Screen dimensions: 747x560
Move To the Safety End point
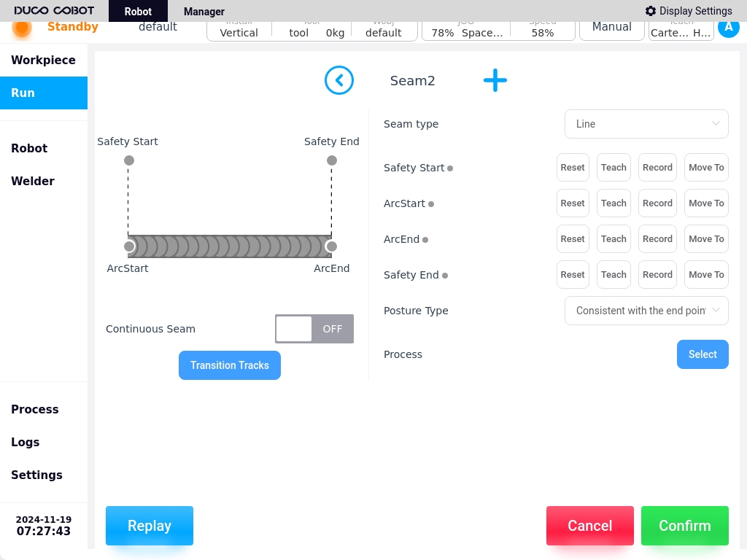[x=706, y=274]
